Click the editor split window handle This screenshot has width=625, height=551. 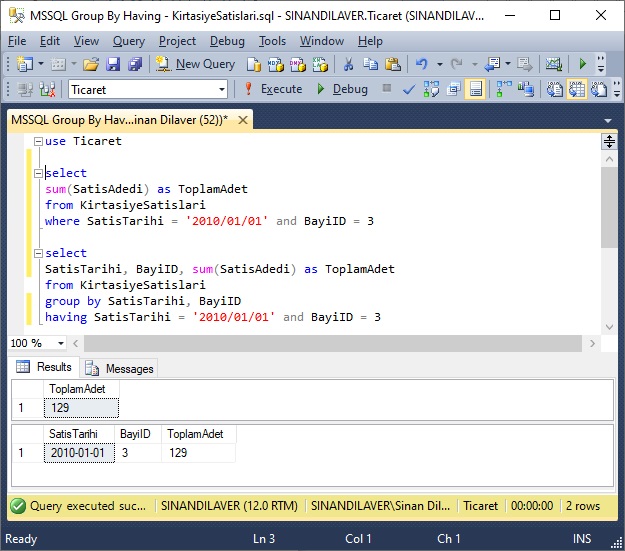(x=609, y=141)
